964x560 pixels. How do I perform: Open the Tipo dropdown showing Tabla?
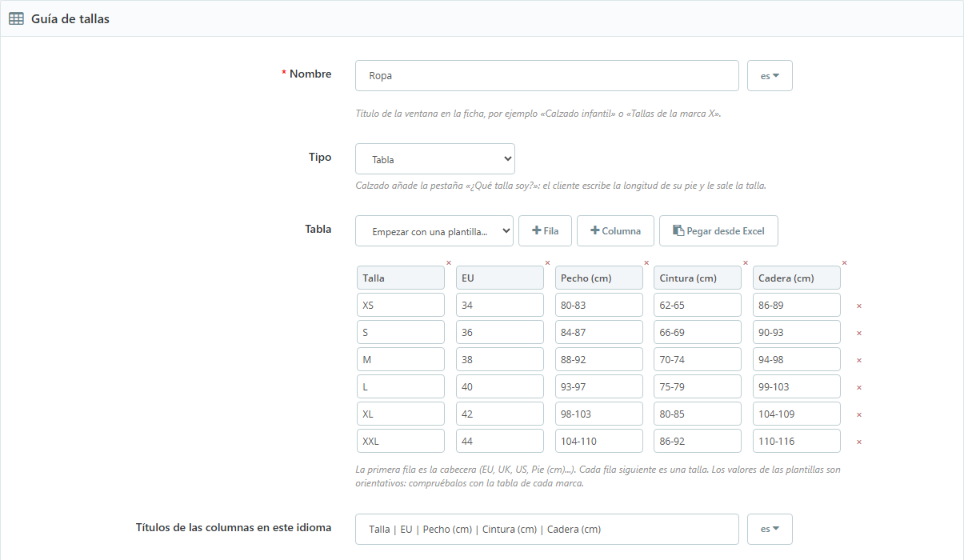pyautogui.click(x=435, y=159)
